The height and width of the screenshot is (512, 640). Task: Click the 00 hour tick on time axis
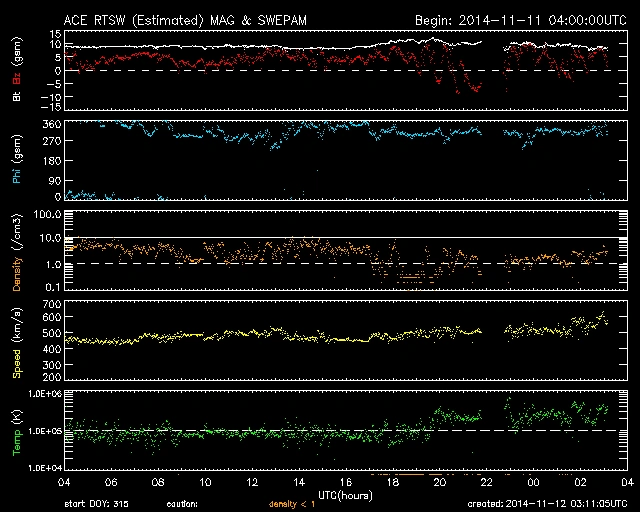click(x=533, y=482)
